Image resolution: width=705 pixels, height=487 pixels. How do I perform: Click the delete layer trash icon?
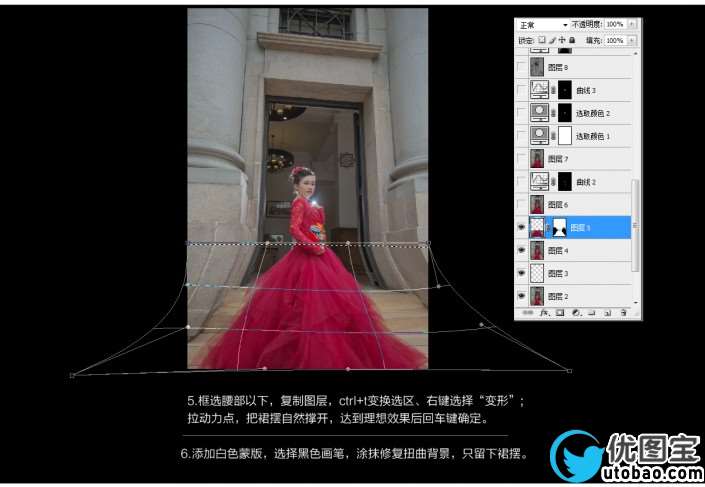(x=623, y=313)
